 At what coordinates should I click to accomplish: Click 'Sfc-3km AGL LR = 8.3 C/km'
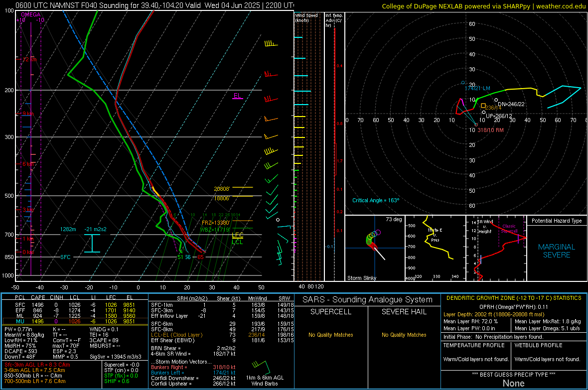[x=37, y=365]
